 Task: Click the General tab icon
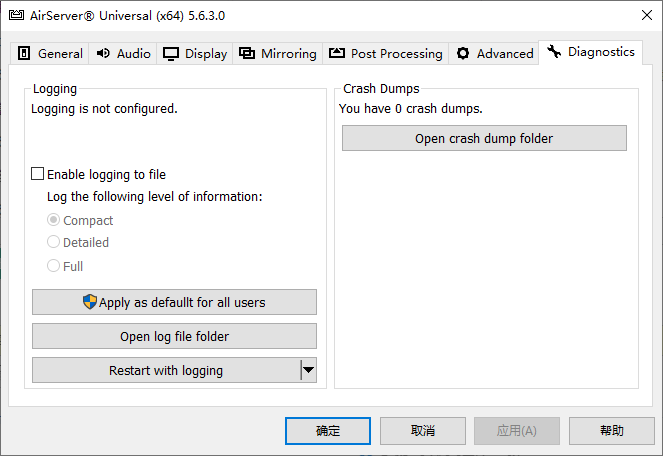25,54
